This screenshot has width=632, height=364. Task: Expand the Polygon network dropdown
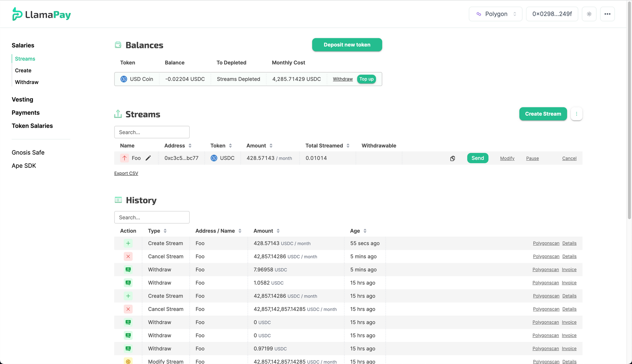[x=495, y=14]
